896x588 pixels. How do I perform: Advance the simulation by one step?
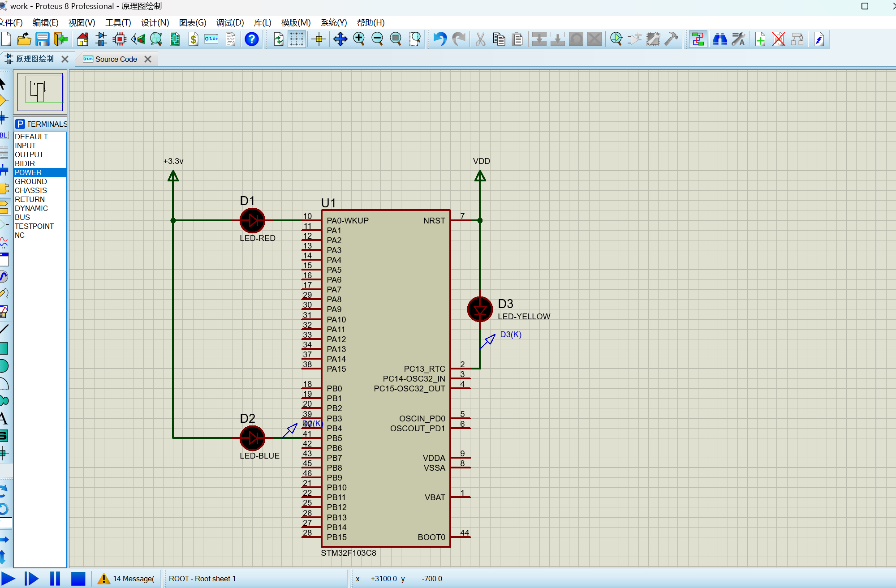point(31,579)
